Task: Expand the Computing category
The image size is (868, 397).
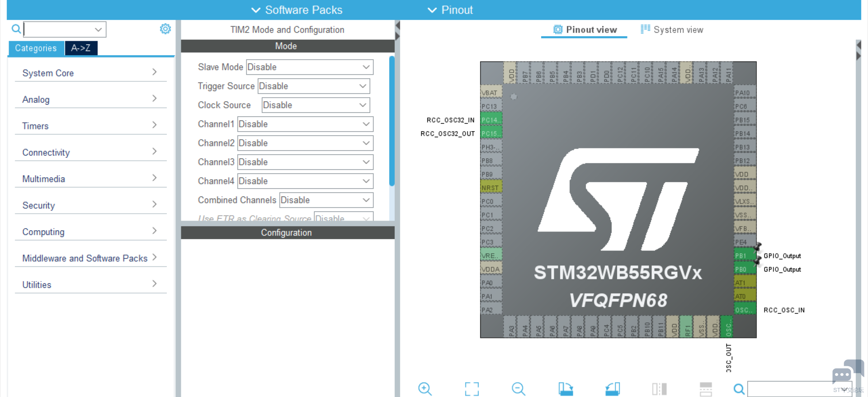Action: 90,232
